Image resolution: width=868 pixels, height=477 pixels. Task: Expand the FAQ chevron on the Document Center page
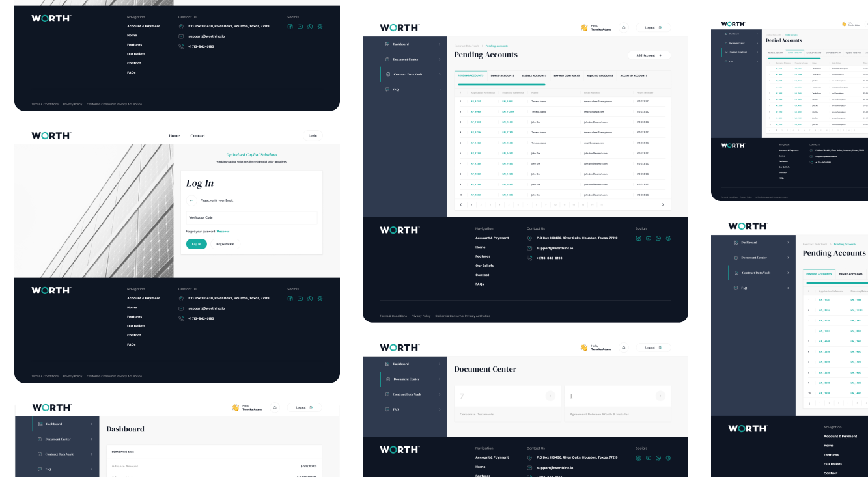pos(440,409)
